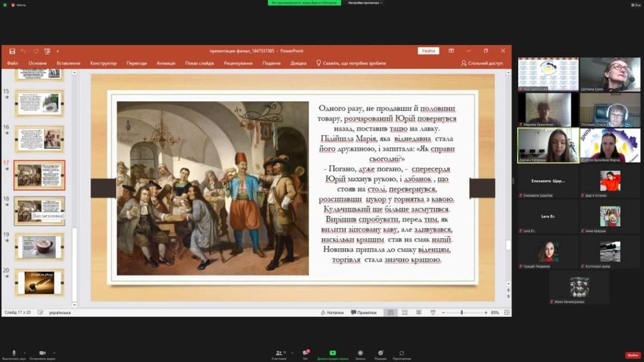Image resolution: width=644 pixels, height=362 pixels.
Task: Select slide 15 thumbnail
Action: click(x=40, y=103)
